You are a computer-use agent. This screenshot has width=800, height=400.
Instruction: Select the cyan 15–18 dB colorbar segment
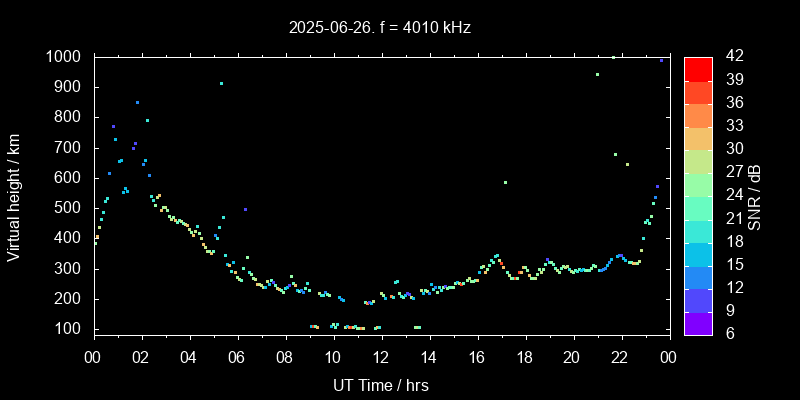click(x=698, y=253)
